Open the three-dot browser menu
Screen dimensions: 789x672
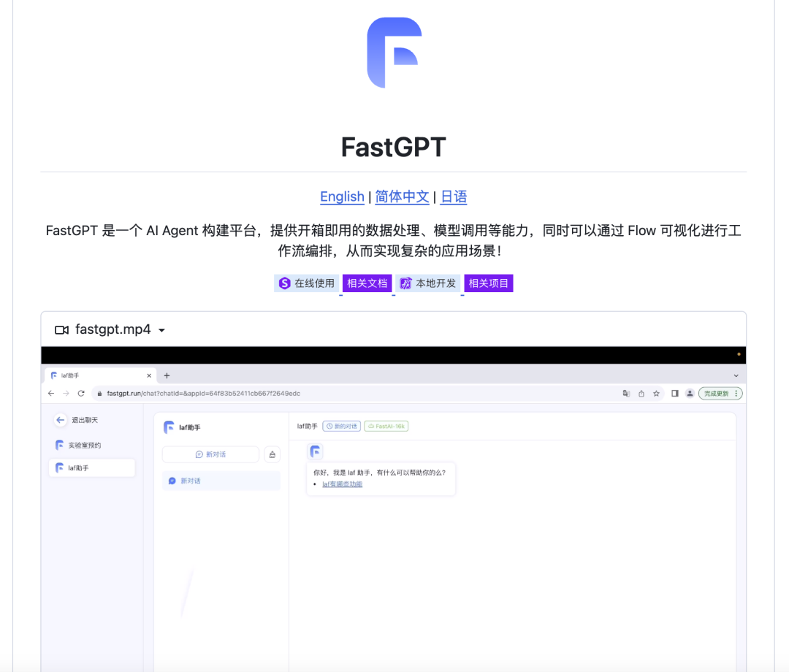[736, 394]
